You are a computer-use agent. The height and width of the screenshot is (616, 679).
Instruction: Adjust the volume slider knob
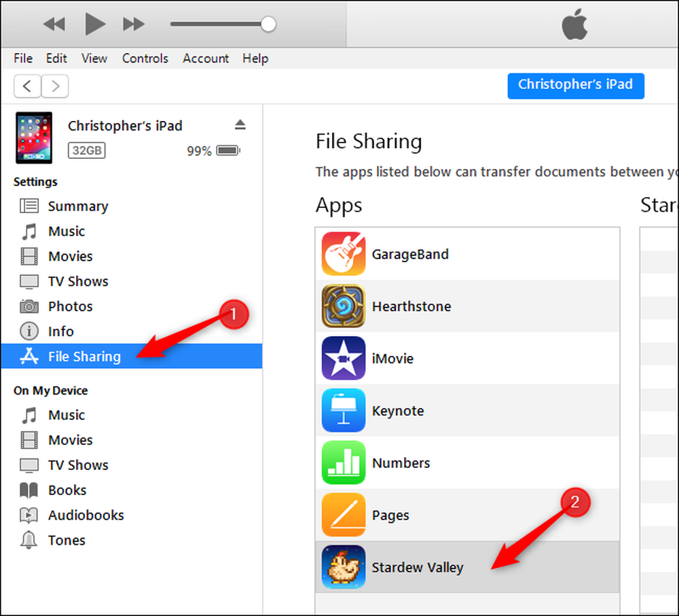point(268,24)
